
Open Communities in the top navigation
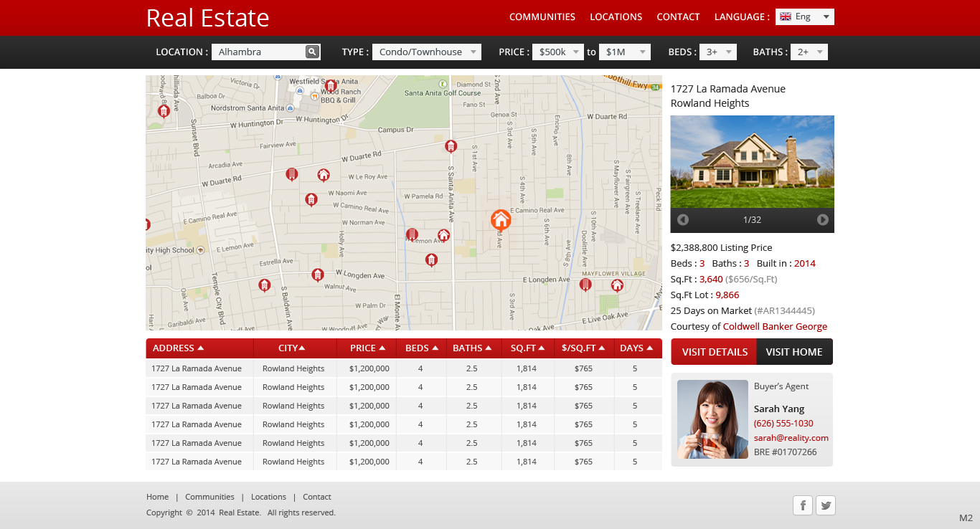(542, 16)
